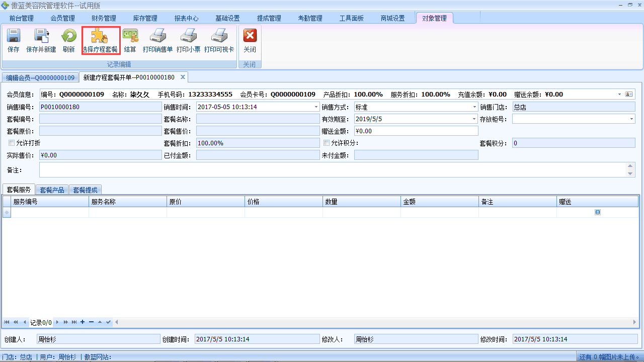
Task: Click the 刷新 refresh icon
Action: tap(69, 37)
